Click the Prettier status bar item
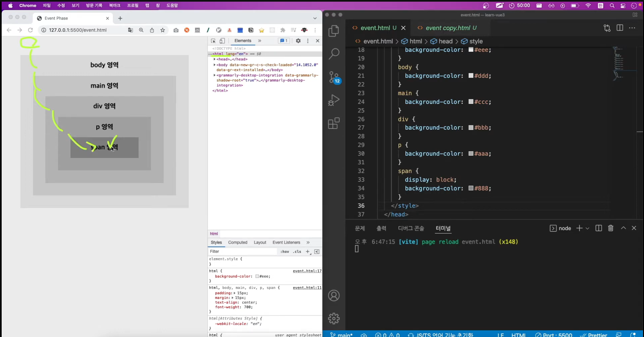Viewport: 644px width, 337px height. point(594,335)
